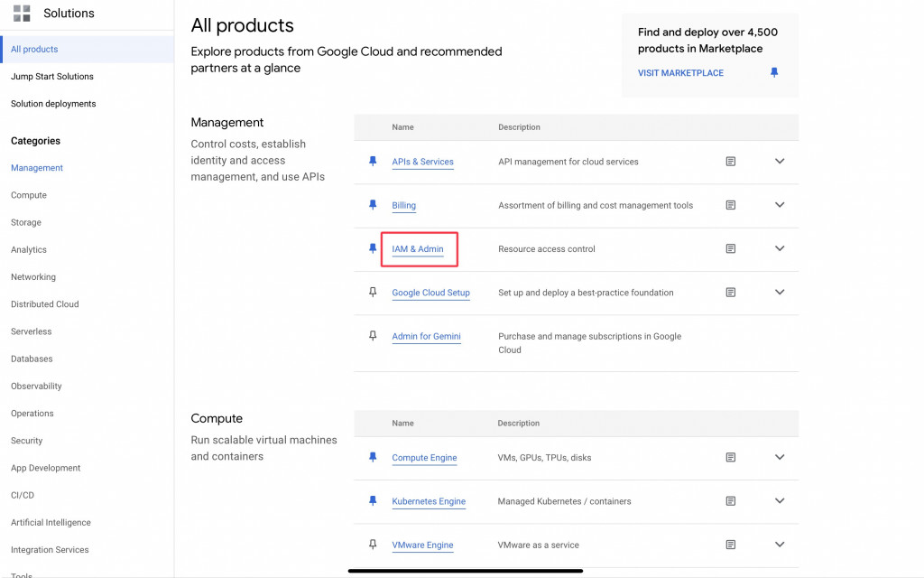This screenshot has height=578, width=924.
Task: Open documentation icon for Google Cloud Setup
Action: (x=731, y=293)
